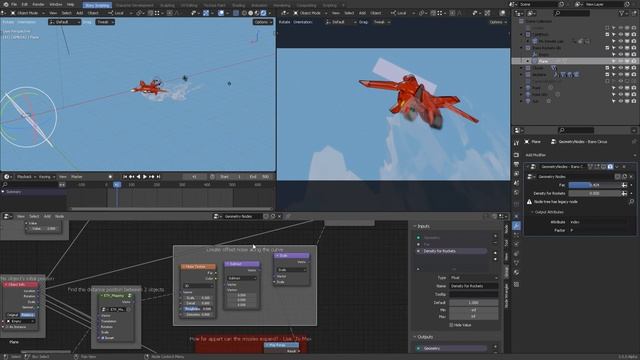Select the Object Info node header
The image size is (640, 360).
click(x=20, y=284)
